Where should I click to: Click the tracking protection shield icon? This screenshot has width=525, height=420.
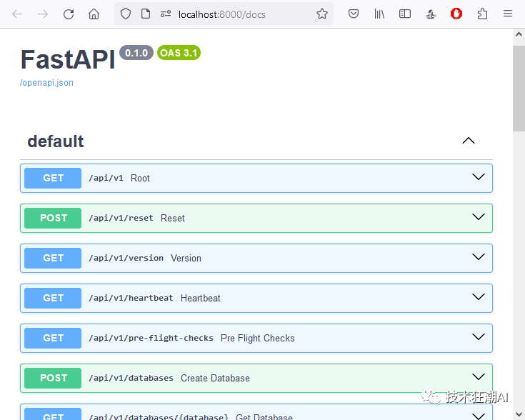tap(126, 14)
